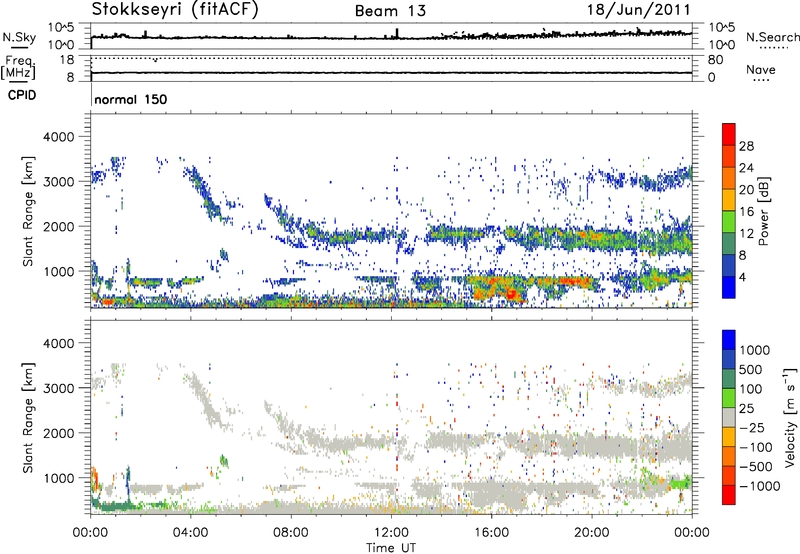This screenshot has height=554, width=800.
Task: Click the 'Stokkseyri (fitACF)' title text
Action: 175,10
